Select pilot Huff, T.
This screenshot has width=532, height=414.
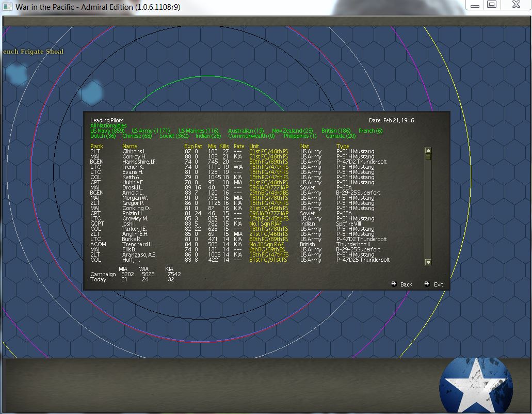click(x=131, y=260)
